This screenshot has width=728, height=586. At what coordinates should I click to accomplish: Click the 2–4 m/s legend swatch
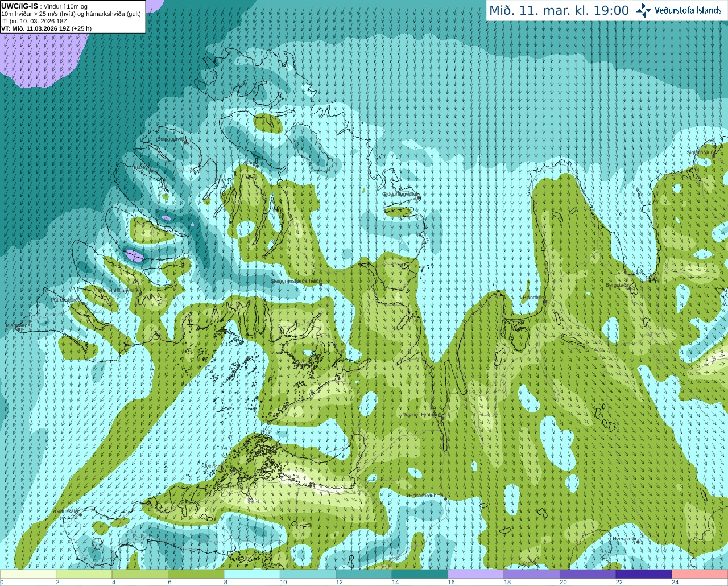84,574
